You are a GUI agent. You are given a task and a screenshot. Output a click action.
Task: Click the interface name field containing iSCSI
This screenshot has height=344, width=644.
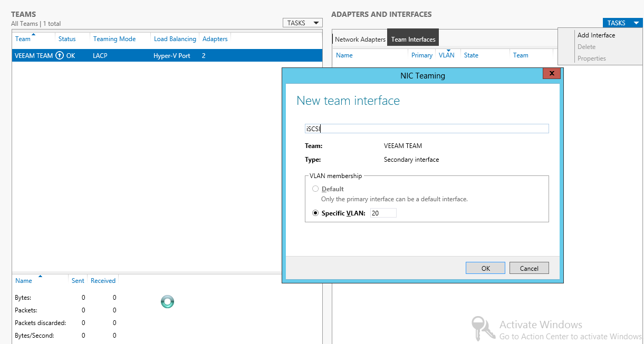pyautogui.click(x=427, y=129)
